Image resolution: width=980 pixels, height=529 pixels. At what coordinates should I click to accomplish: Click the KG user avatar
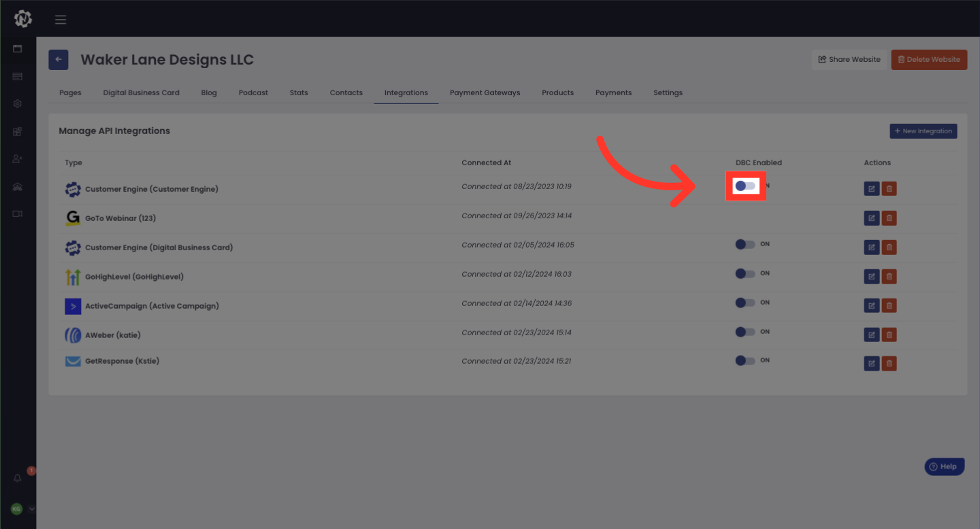[16, 509]
